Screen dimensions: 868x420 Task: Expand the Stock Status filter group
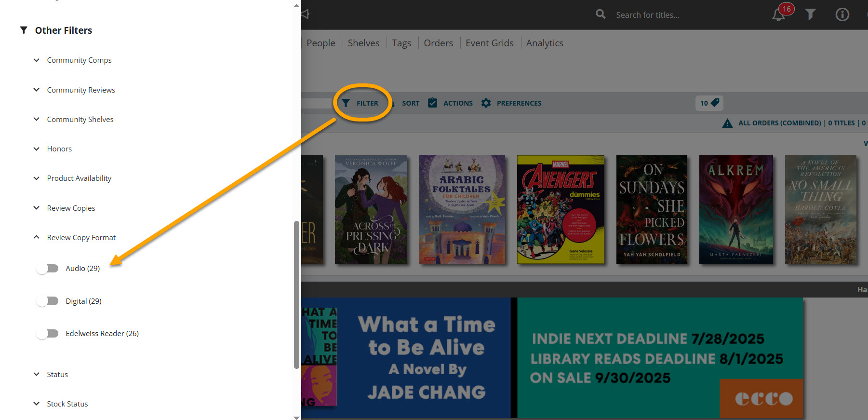67,404
